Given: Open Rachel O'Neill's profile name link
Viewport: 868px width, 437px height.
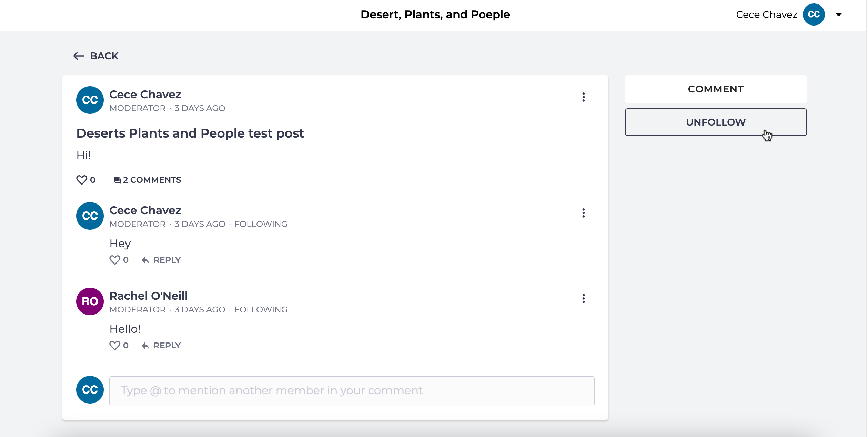Looking at the screenshot, I should tap(148, 296).
